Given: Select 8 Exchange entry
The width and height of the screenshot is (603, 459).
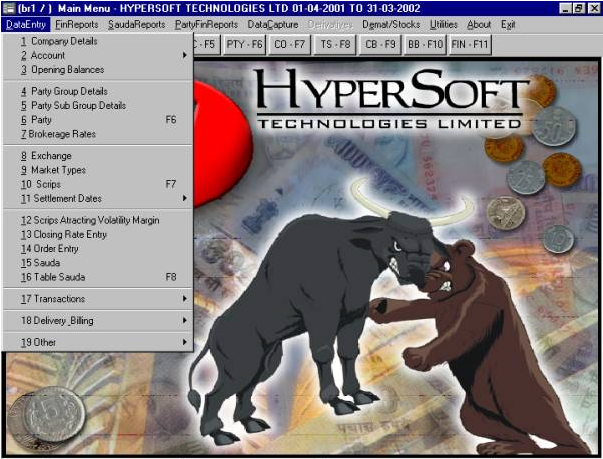Looking at the screenshot, I should click(98, 156).
